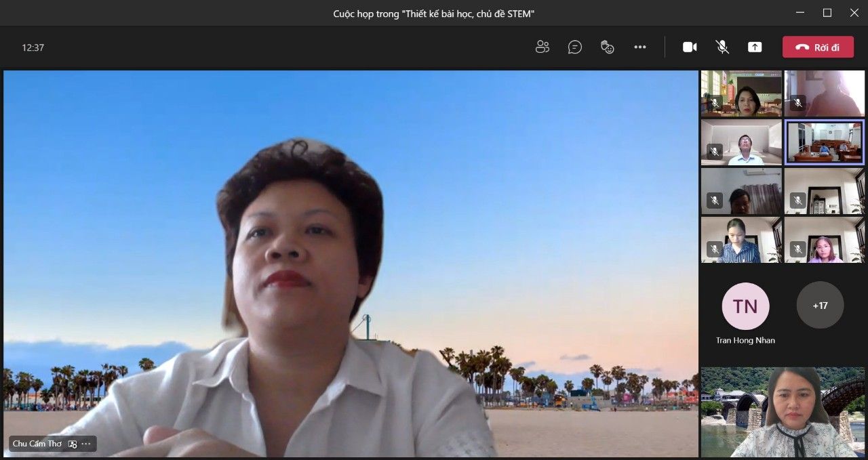Image resolution: width=868 pixels, height=460 pixels.
Task: Toggle the camera off
Action: point(690,47)
